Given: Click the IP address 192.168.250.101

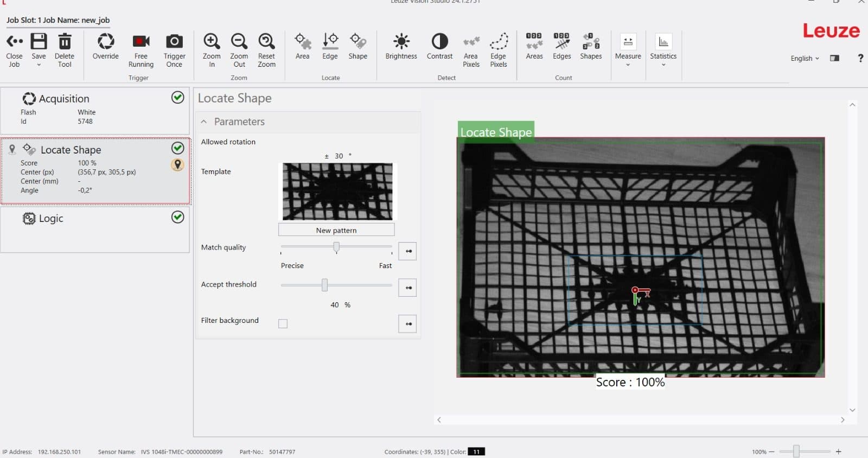Looking at the screenshot, I should [x=59, y=451].
